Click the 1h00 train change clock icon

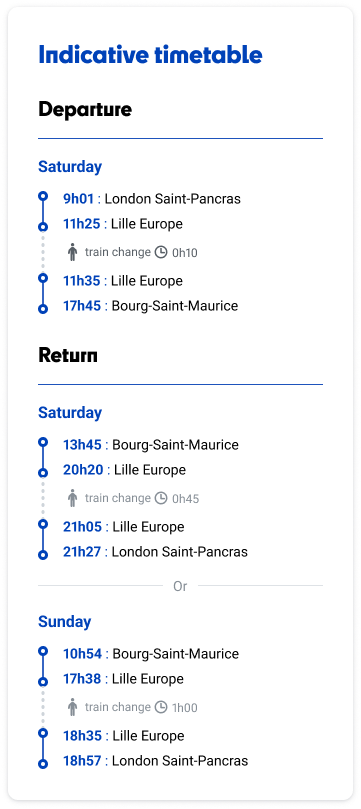click(161, 707)
